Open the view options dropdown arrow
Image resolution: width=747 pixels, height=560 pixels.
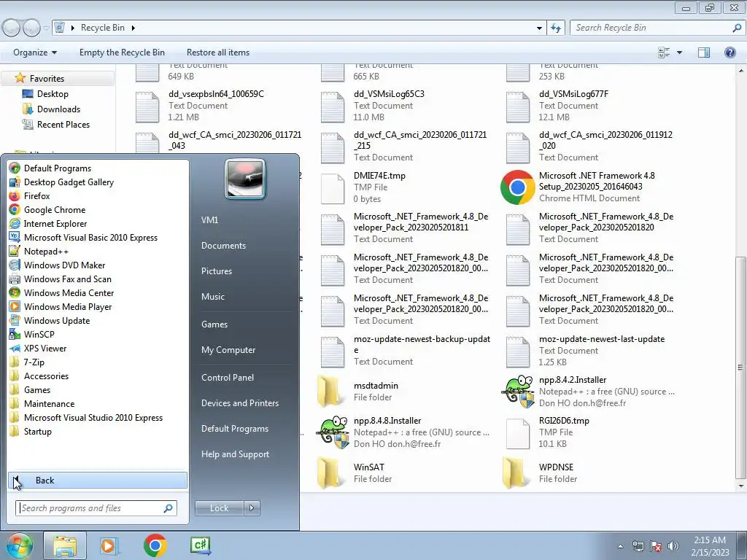pyautogui.click(x=679, y=52)
